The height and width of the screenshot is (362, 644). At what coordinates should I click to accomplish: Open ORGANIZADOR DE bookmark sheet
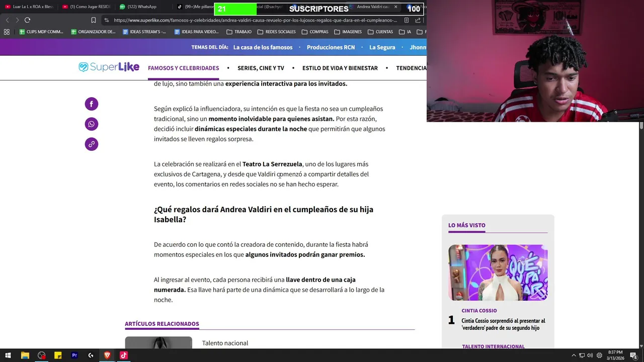point(93,32)
